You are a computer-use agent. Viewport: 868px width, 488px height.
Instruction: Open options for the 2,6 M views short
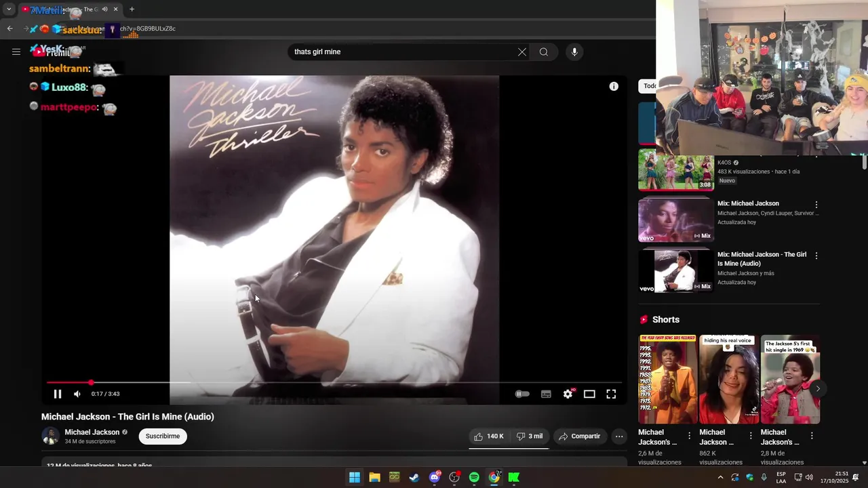tap(690, 436)
